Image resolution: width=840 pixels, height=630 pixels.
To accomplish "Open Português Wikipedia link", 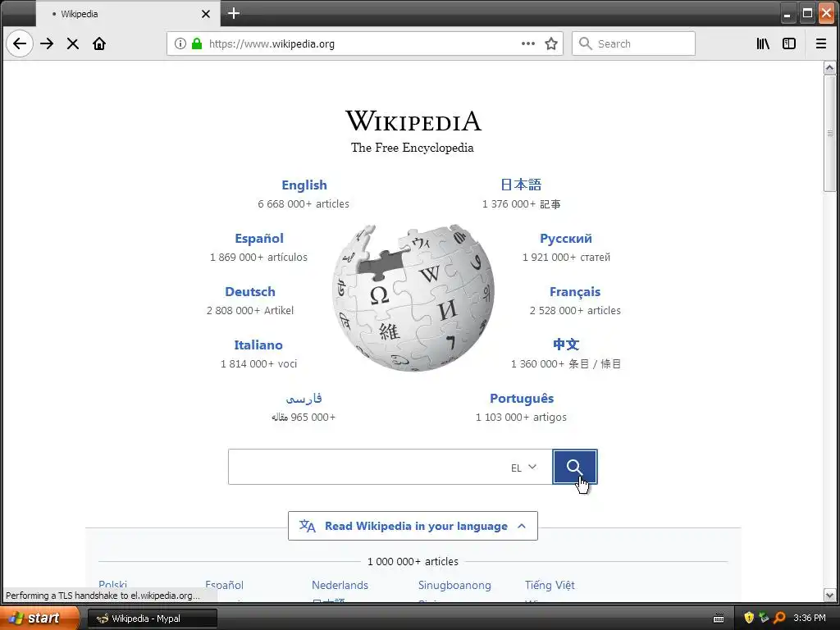I will pyautogui.click(x=522, y=398).
